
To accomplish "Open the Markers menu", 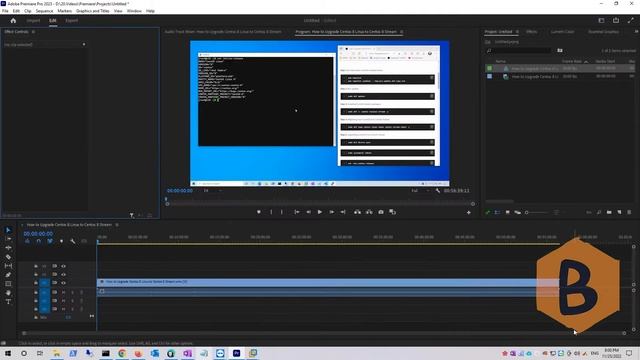I will tap(64, 11).
